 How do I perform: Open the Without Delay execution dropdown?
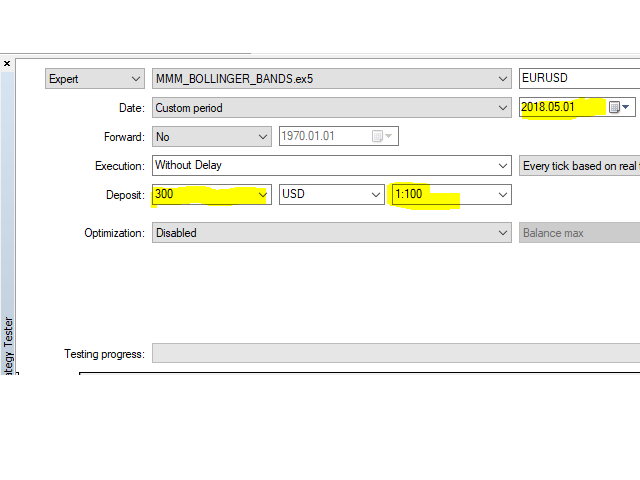click(x=332, y=165)
